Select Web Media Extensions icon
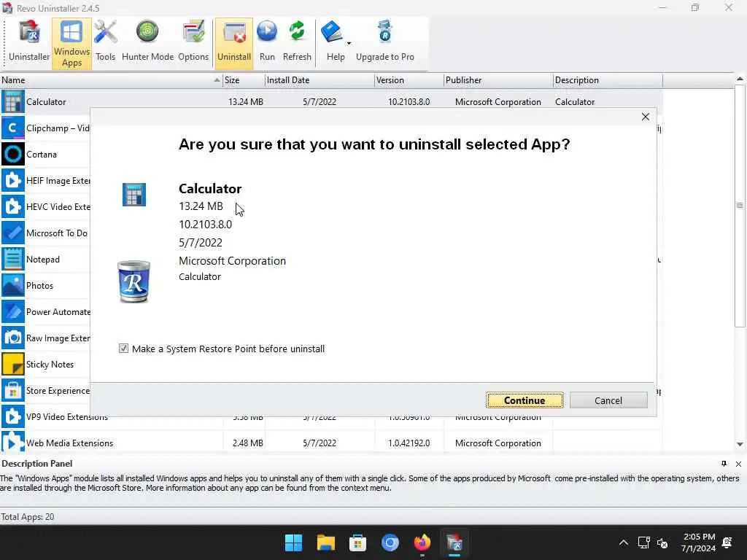This screenshot has width=747, height=560. [13, 442]
